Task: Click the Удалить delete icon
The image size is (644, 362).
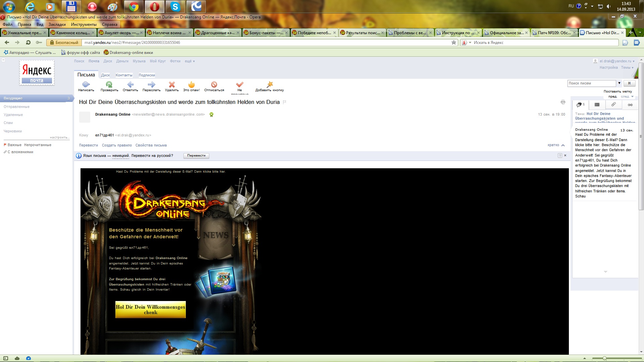Action: (172, 84)
